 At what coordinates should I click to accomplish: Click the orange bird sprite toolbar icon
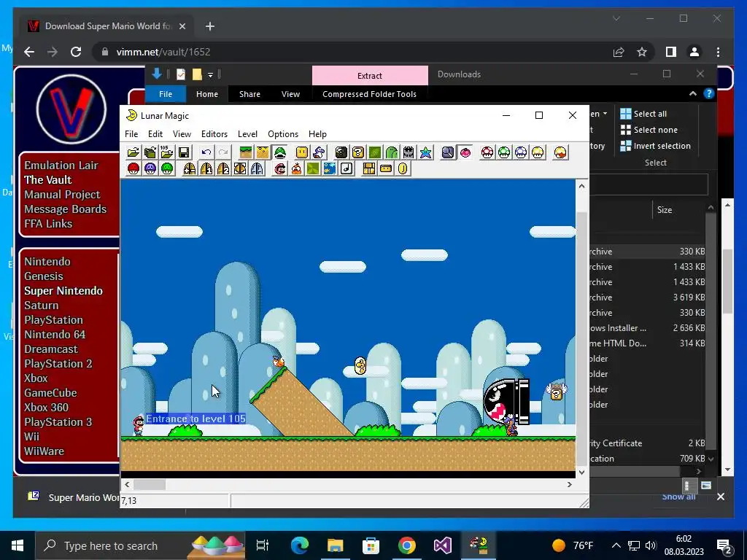click(x=296, y=168)
